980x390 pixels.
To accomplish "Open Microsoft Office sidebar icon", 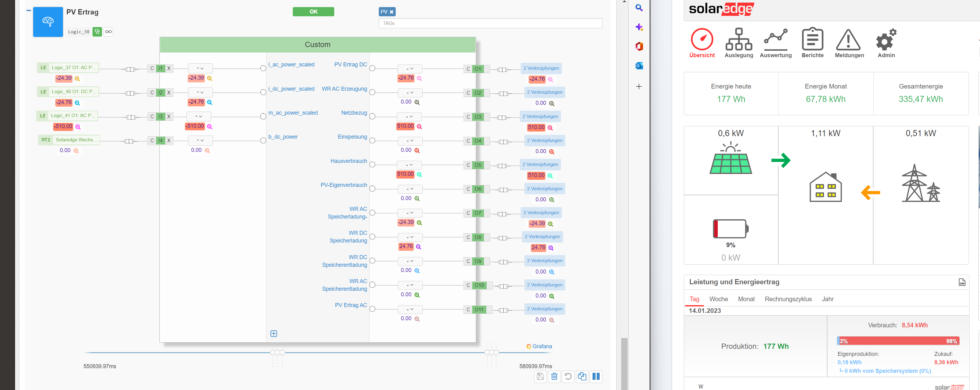I will [x=639, y=46].
